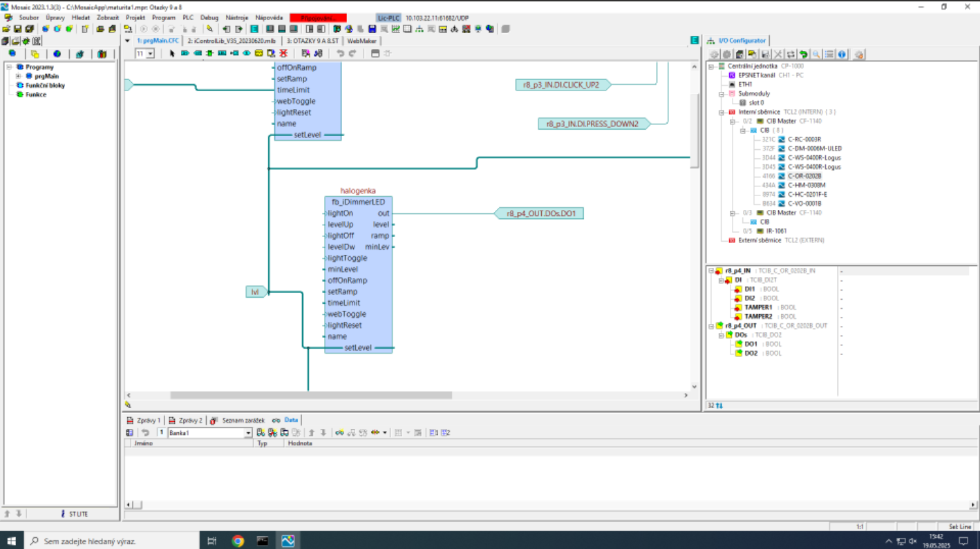Open the Banka1 dropdown list

[x=247, y=433]
